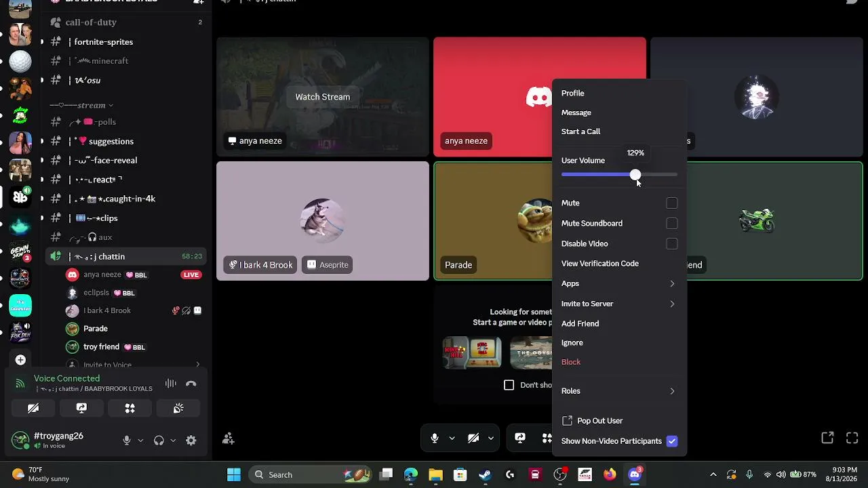The height and width of the screenshot is (488, 868).
Task: Watch anya neeze's stream
Action: (323, 97)
